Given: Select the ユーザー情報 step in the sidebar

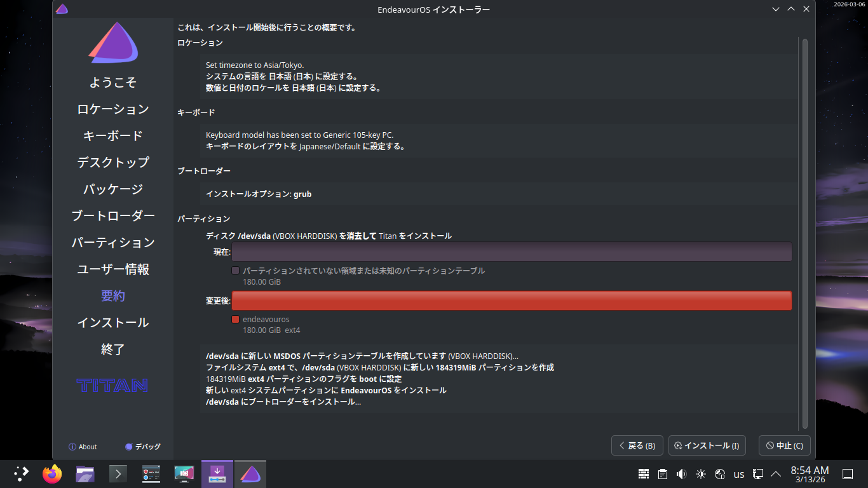Looking at the screenshot, I should click(113, 269).
